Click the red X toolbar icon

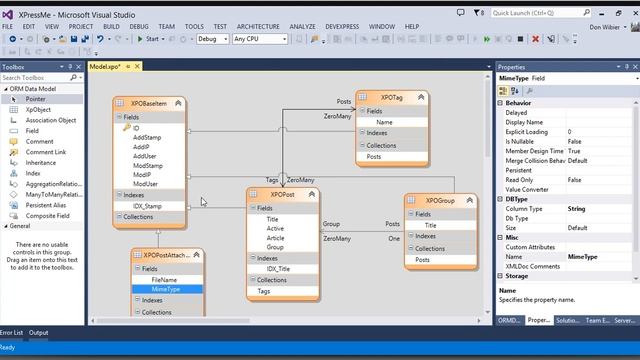536,39
